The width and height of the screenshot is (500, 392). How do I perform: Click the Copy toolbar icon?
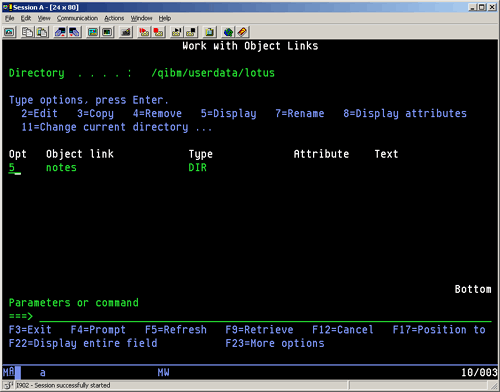click(x=27, y=32)
